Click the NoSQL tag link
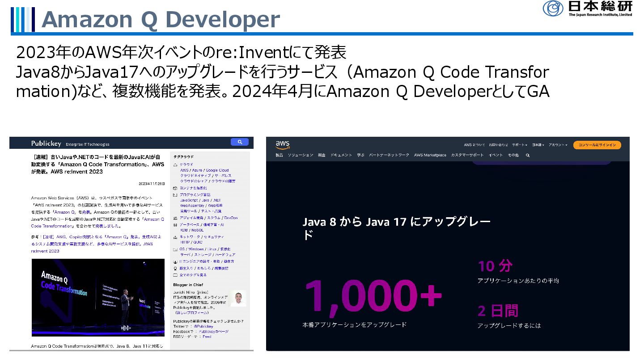 pyautogui.click(x=197, y=230)
